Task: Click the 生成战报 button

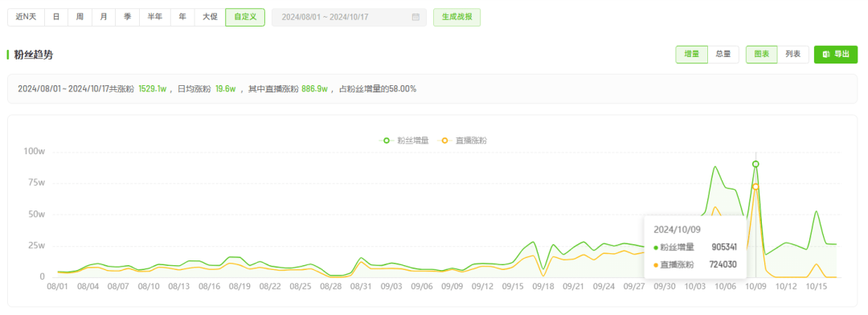Action: click(457, 17)
